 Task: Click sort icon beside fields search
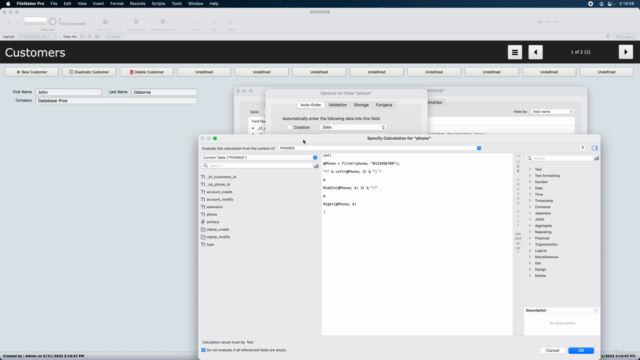(316, 166)
